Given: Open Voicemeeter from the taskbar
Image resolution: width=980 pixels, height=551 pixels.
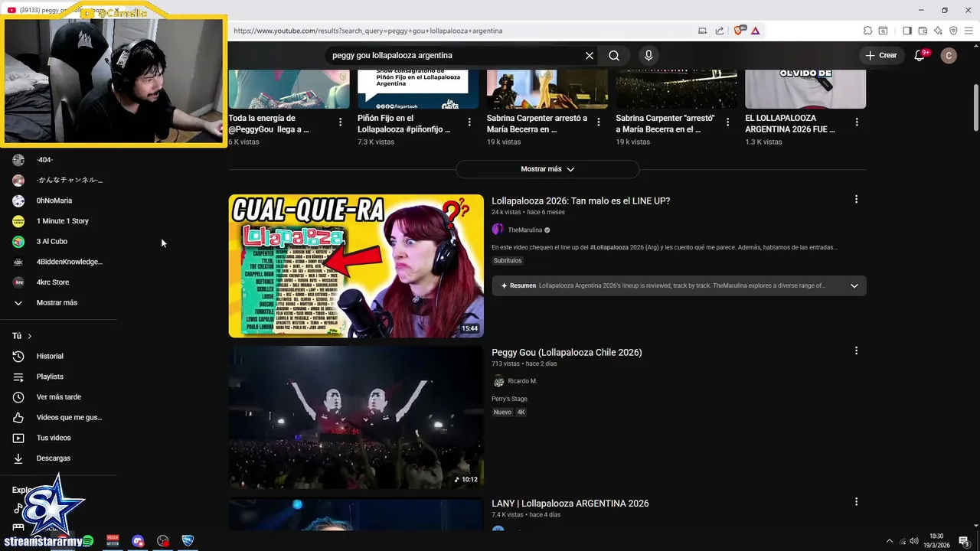Looking at the screenshot, I should (x=113, y=541).
